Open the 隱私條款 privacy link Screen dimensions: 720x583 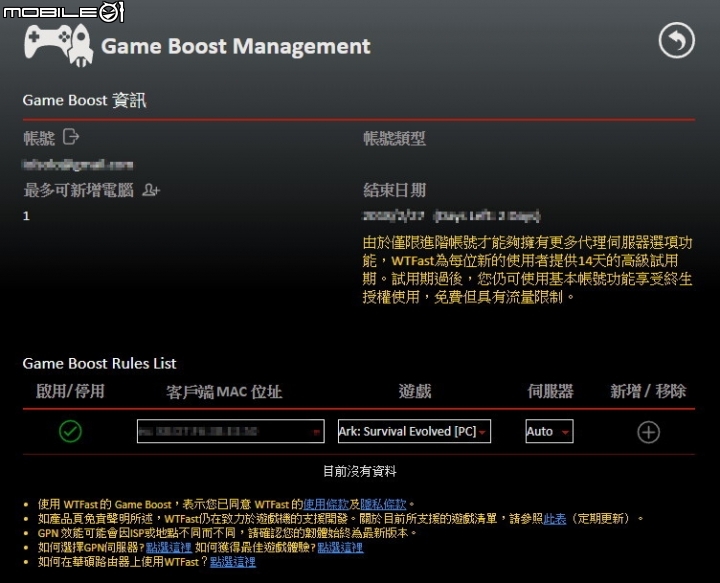(x=383, y=504)
